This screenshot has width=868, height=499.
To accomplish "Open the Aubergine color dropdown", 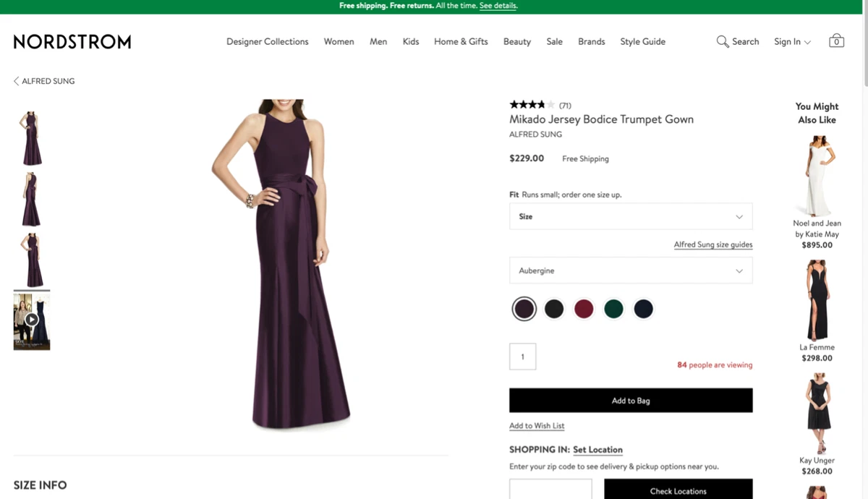I will click(631, 270).
